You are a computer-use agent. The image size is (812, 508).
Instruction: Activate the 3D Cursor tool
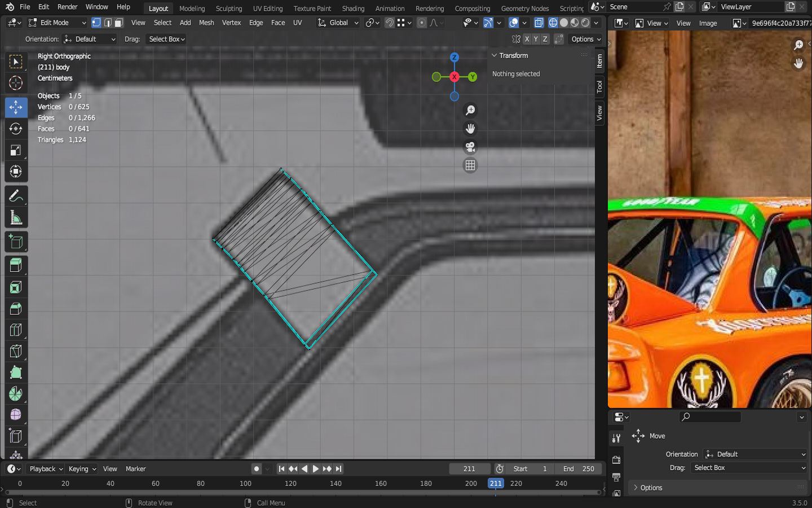[x=16, y=84]
